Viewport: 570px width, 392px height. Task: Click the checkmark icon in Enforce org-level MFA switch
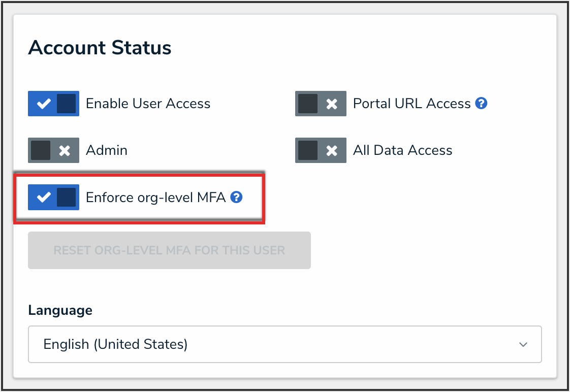pos(44,197)
